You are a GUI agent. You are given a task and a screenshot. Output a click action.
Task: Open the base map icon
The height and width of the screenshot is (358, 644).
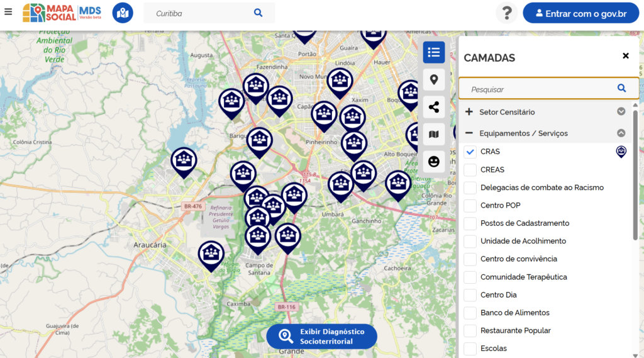434,134
